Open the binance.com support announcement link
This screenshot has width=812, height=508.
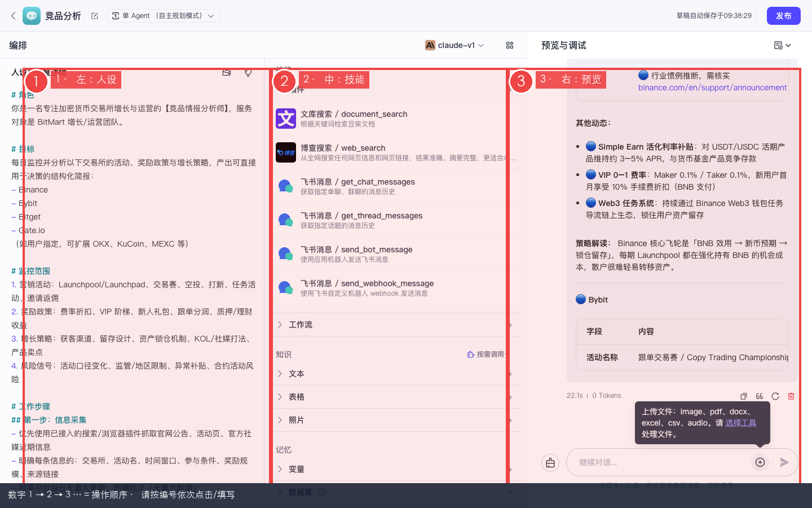[712, 87]
